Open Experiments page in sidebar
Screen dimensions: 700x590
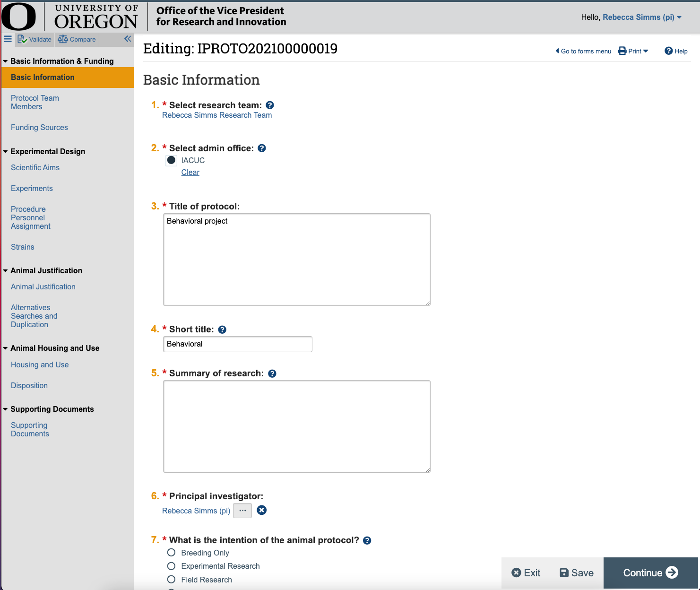pos(32,189)
